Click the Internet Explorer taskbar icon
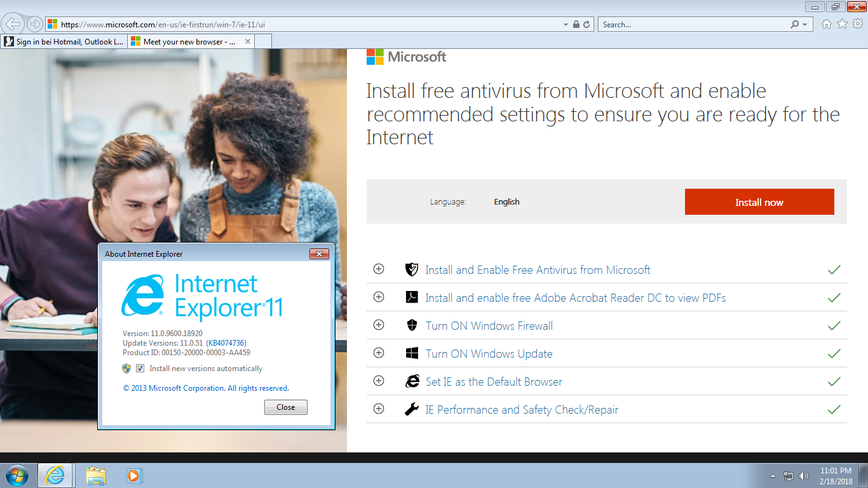 pos(55,475)
